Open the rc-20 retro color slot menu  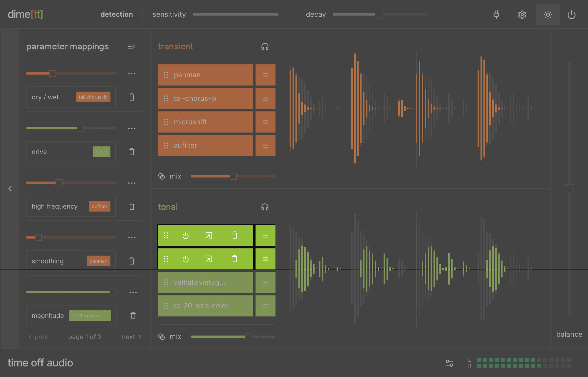tap(265, 306)
